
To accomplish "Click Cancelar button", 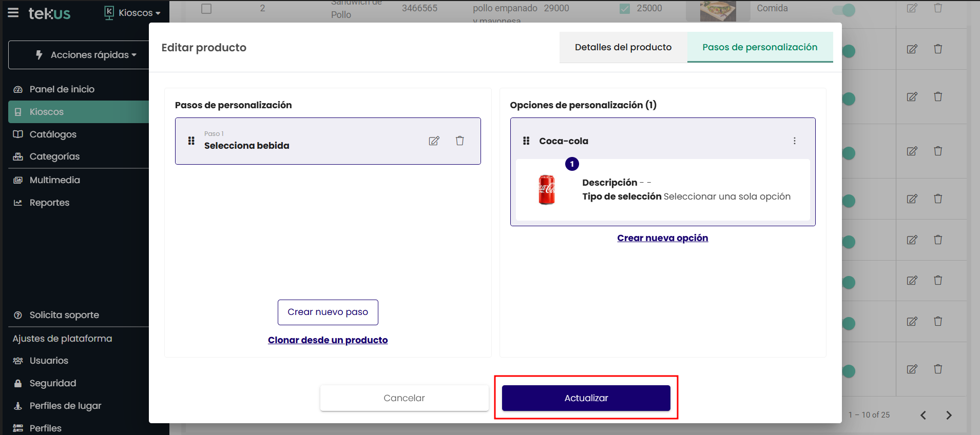I will (405, 398).
